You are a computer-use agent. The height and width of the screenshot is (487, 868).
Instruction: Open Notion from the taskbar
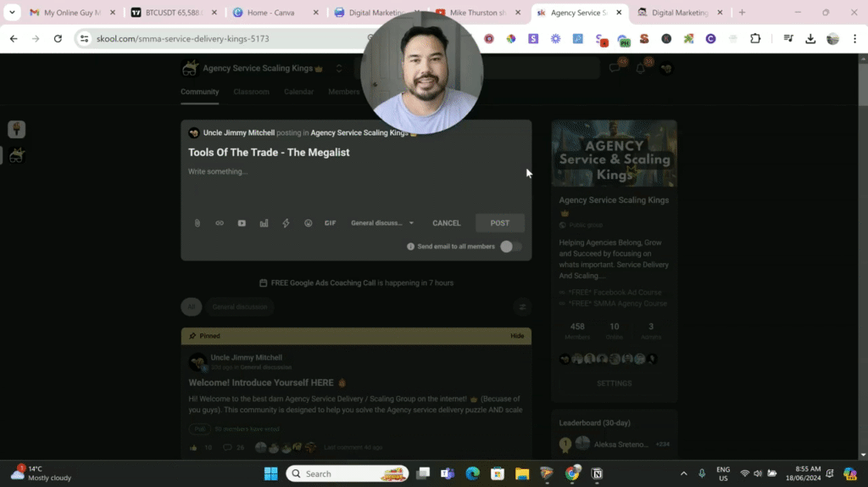(597, 473)
